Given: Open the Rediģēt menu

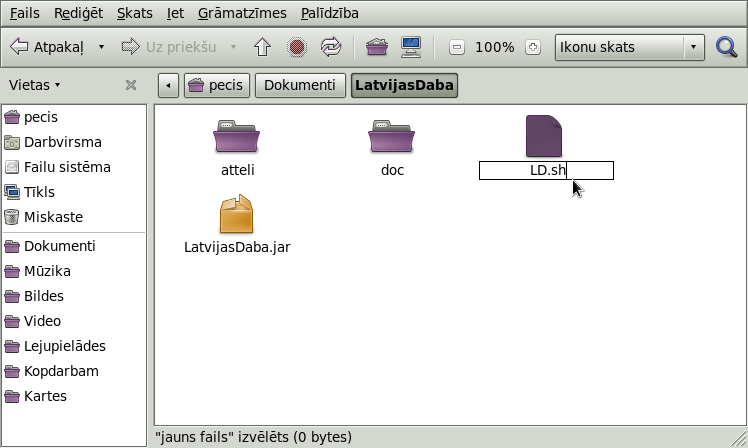Looking at the screenshot, I should tap(78, 13).
